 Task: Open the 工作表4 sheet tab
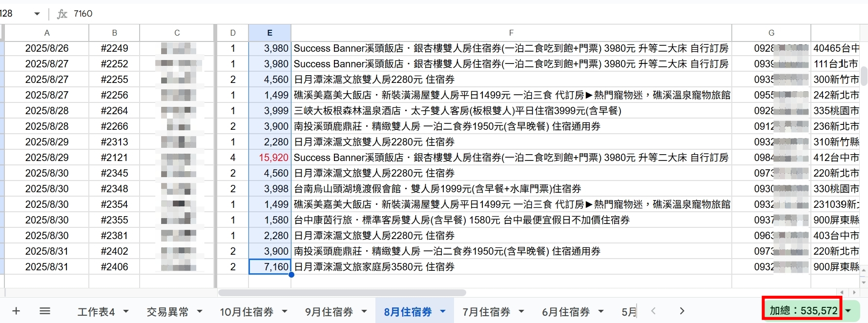96,312
